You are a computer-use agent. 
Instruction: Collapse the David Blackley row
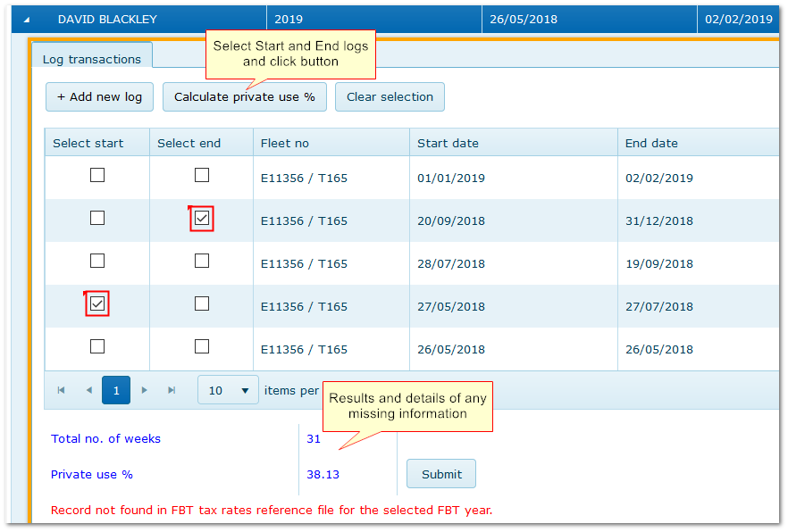click(26, 19)
